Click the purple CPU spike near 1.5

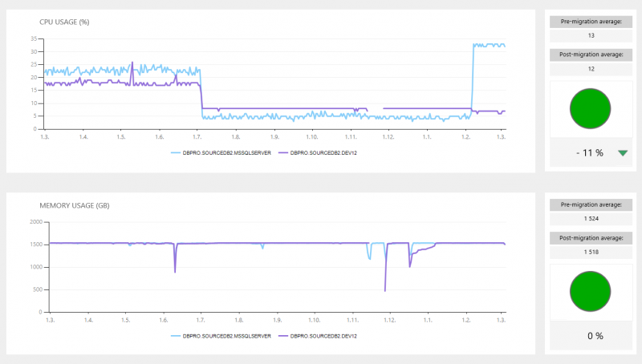[132, 63]
